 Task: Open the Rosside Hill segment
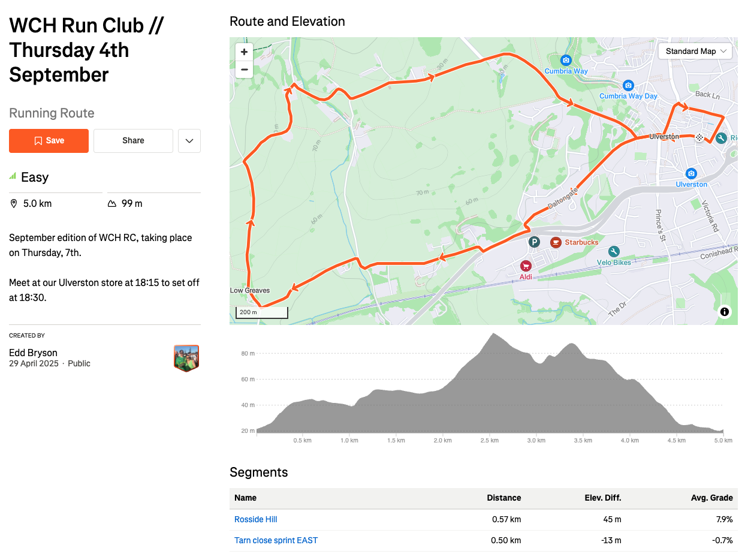[x=255, y=519]
